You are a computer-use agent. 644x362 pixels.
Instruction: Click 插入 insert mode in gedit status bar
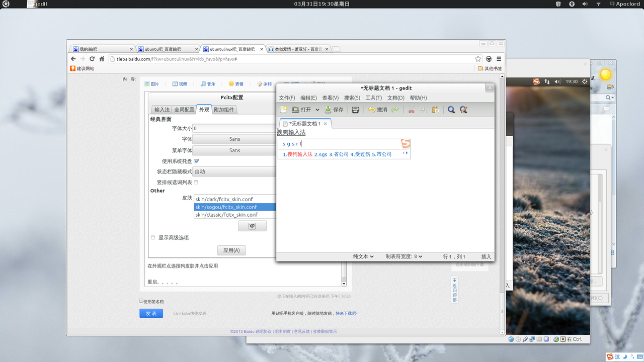486,256
